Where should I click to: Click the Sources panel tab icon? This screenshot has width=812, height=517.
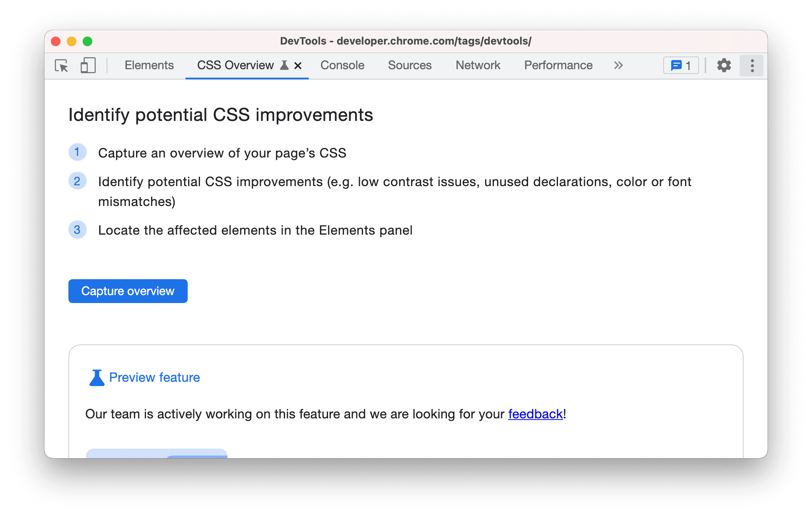click(x=410, y=65)
